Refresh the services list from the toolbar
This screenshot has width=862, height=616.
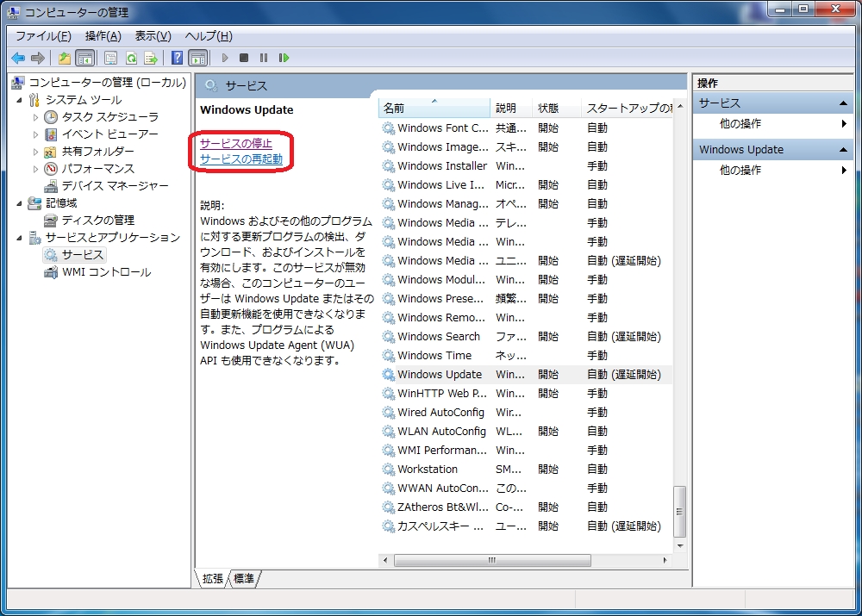pyautogui.click(x=131, y=58)
